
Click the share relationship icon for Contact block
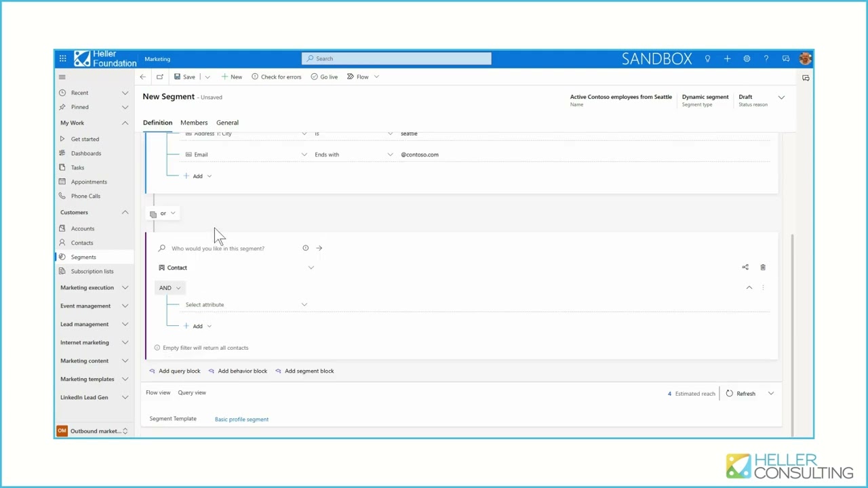click(x=745, y=267)
